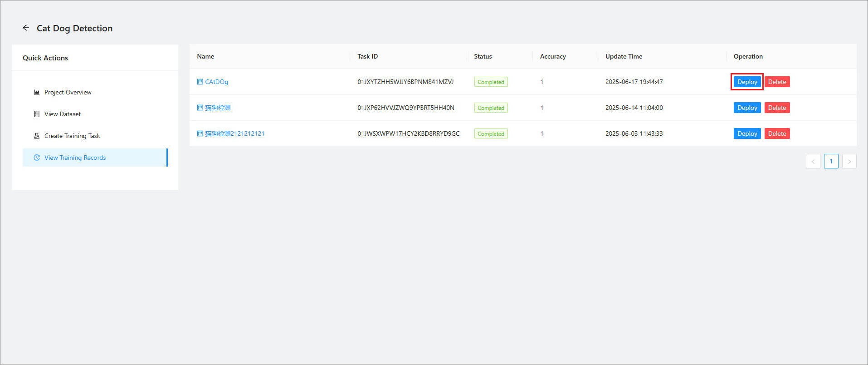Image resolution: width=868 pixels, height=365 pixels.
Task: Delete the 猫狗检测2121212121 training record
Action: click(x=777, y=133)
